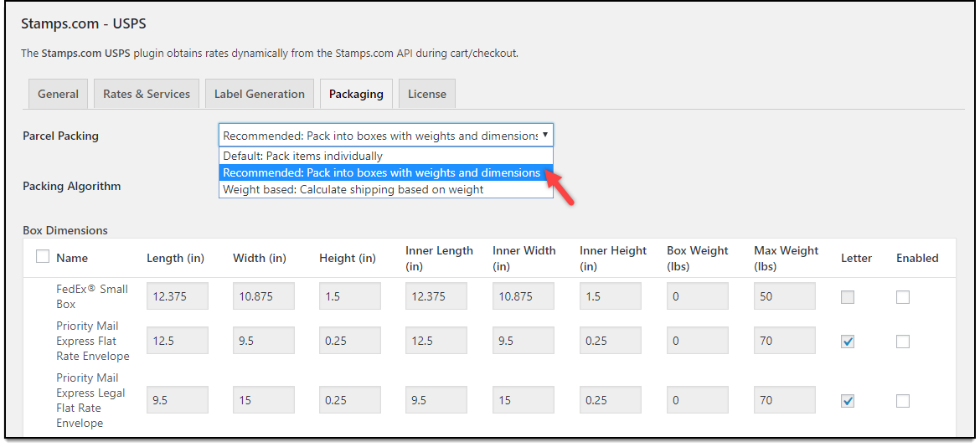
Task: Click the Enabled column header
Action: pos(917,258)
